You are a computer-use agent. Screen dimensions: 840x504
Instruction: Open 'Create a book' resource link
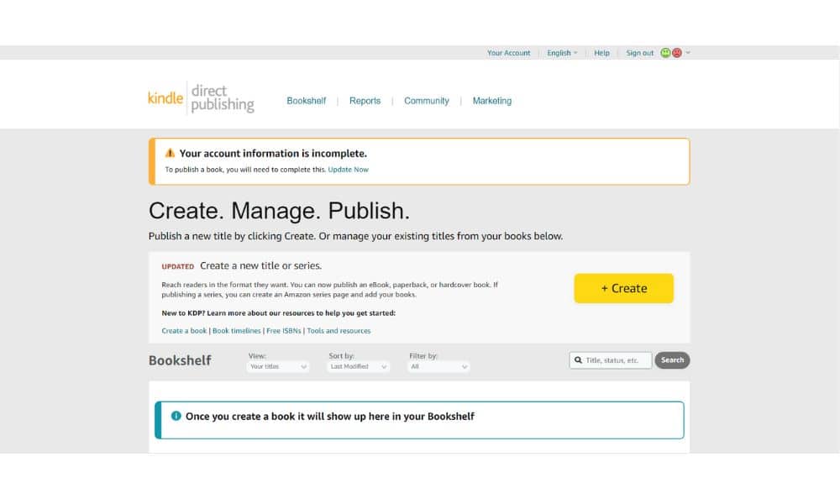184,330
